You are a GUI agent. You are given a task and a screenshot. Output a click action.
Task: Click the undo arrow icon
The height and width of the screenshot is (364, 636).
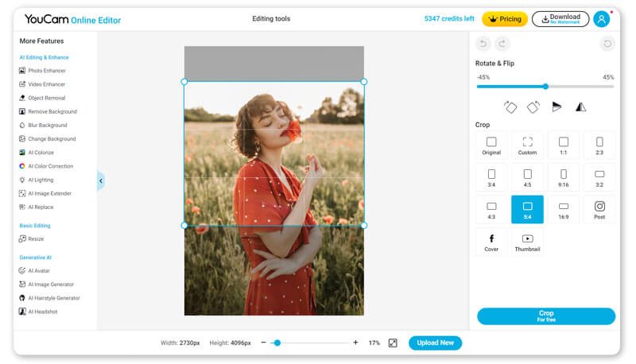click(483, 44)
